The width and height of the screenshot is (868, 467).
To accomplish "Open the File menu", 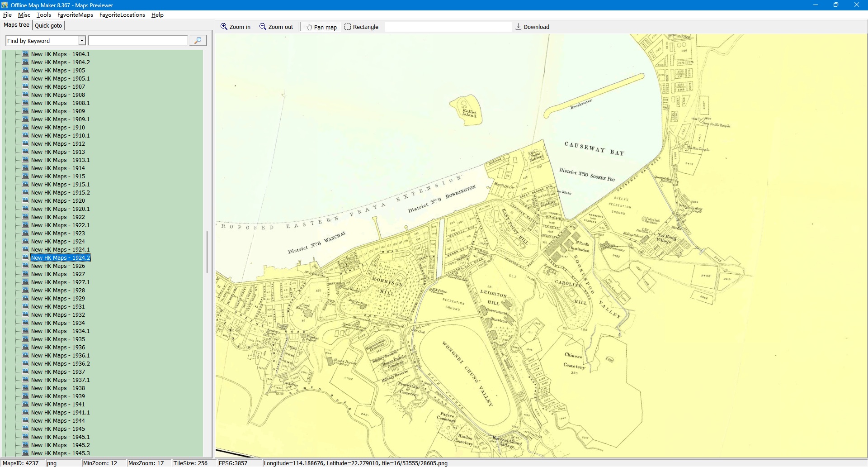I will pyautogui.click(x=7, y=15).
